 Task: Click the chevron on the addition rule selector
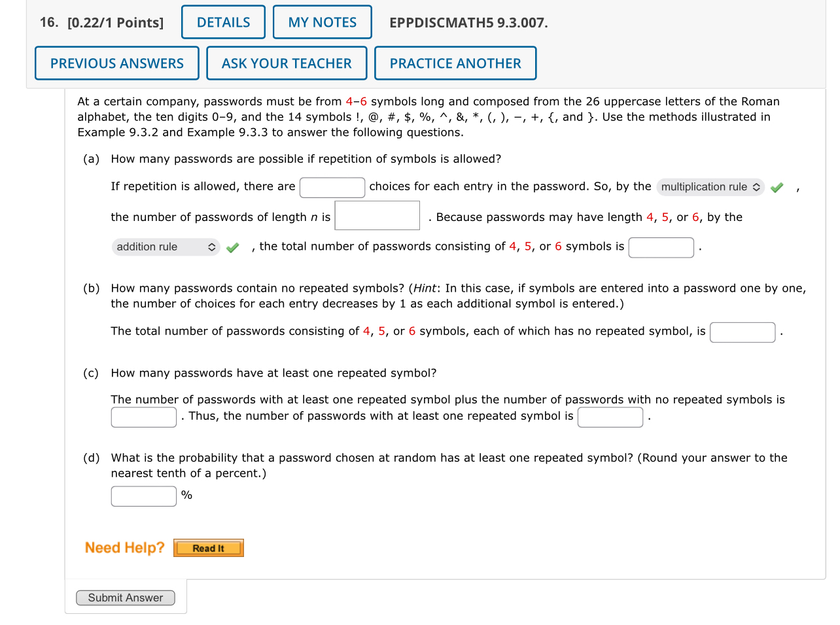211,247
